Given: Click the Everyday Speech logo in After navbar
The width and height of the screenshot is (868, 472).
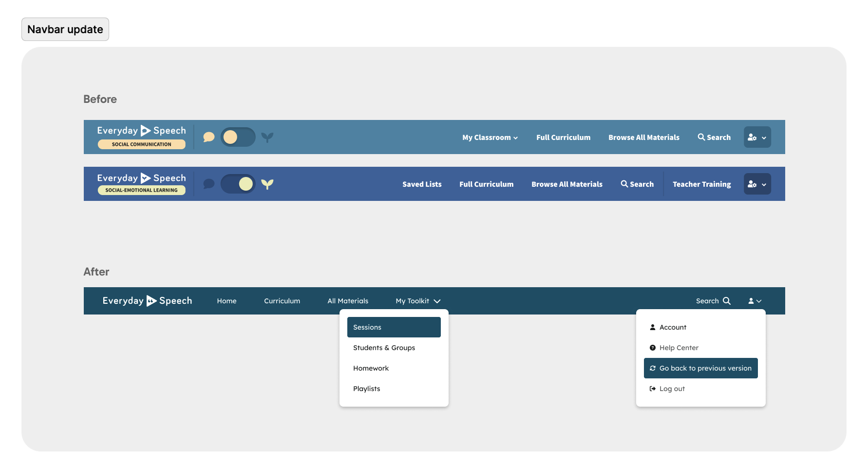Looking at the screenshot, I should (x=147, y=301).
